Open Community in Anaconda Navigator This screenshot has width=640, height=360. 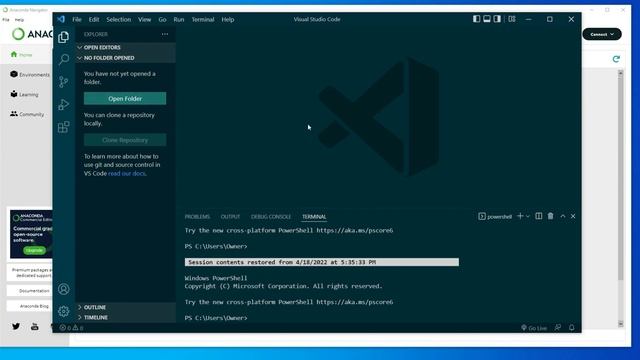pos(27,114)
